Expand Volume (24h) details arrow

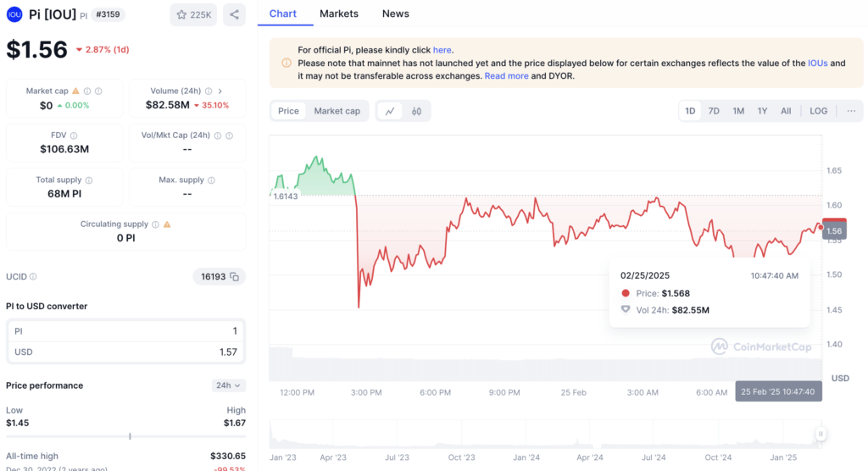220,91
